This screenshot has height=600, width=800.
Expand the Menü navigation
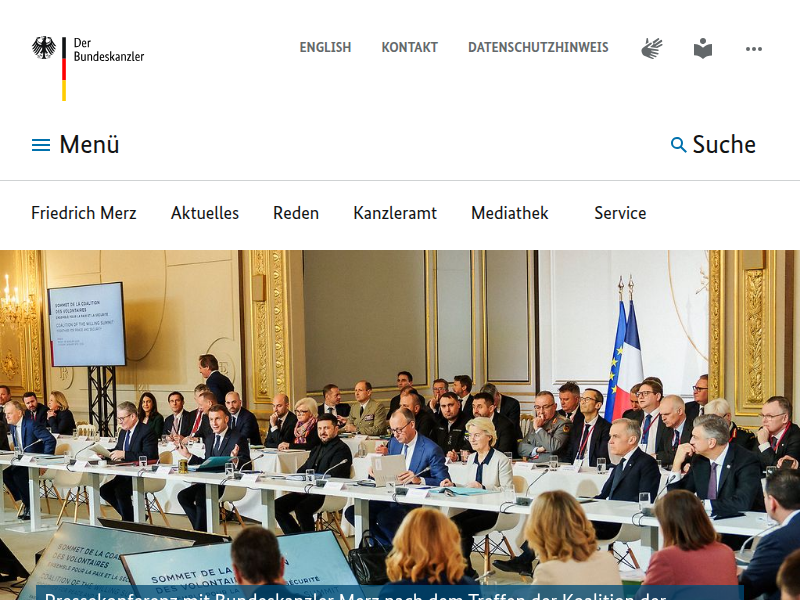(76, 144)
